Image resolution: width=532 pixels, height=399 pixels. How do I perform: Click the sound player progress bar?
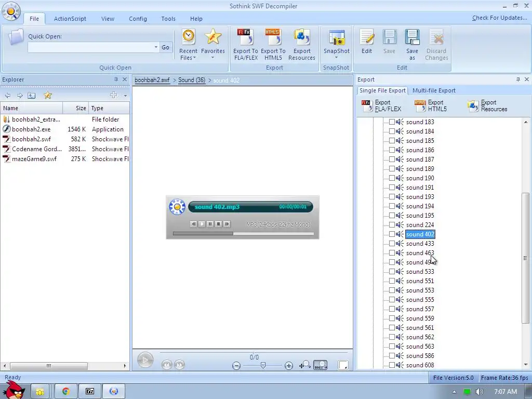(243, 233)
